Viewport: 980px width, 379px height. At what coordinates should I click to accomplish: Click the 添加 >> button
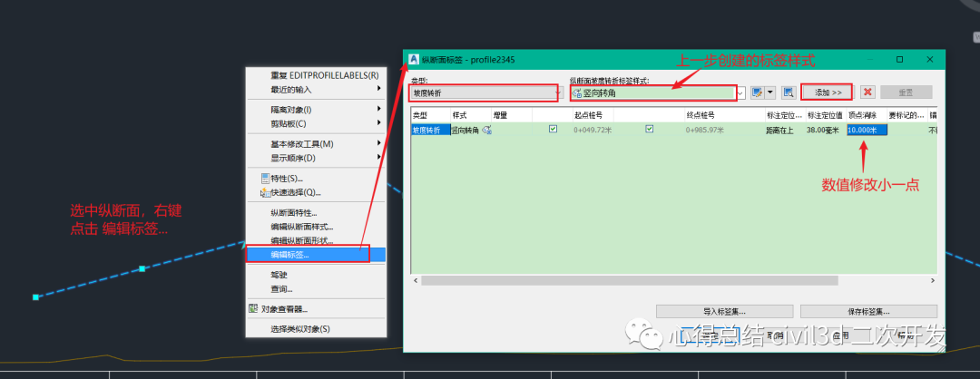(x=828, y=92)
